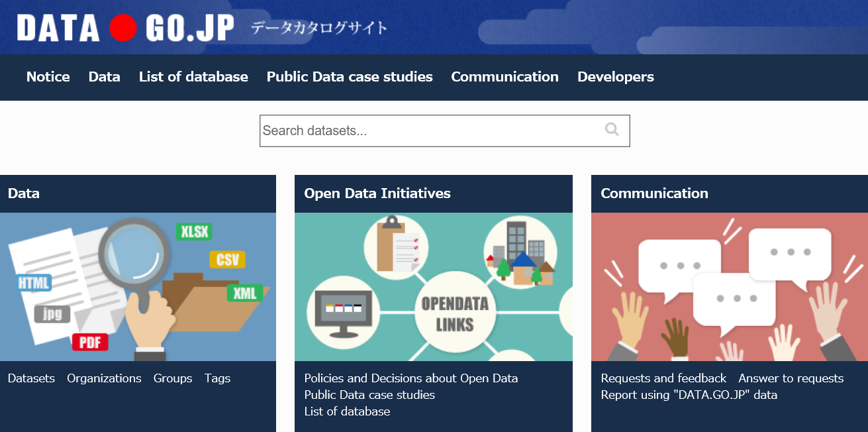
Task: Open the Organizations link
Action: tap(104, 378)
